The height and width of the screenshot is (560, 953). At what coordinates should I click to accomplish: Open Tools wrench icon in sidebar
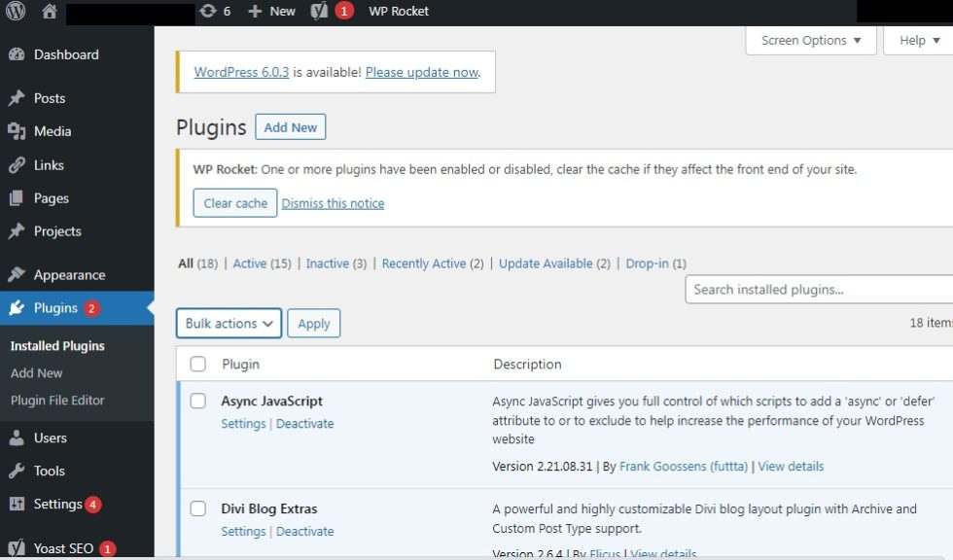pos(17,472)
